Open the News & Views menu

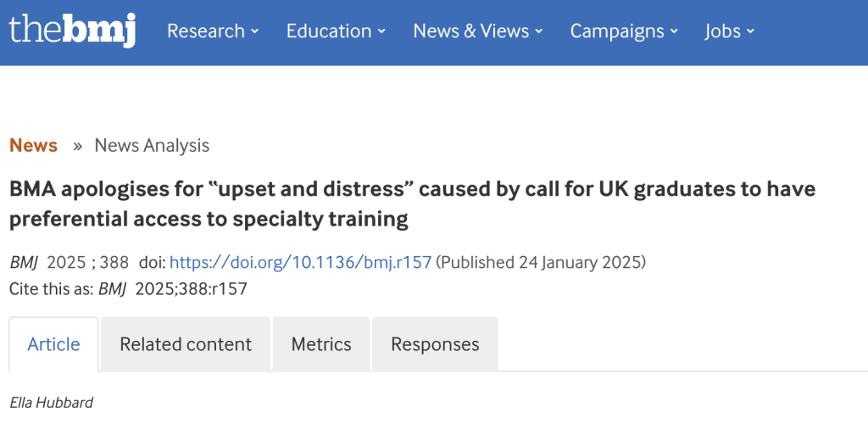[x=470, y=31]
